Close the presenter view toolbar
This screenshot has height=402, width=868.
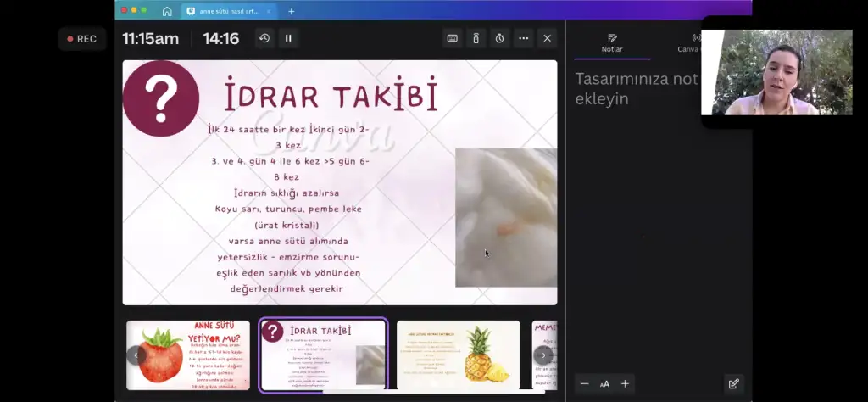[547, 38]
